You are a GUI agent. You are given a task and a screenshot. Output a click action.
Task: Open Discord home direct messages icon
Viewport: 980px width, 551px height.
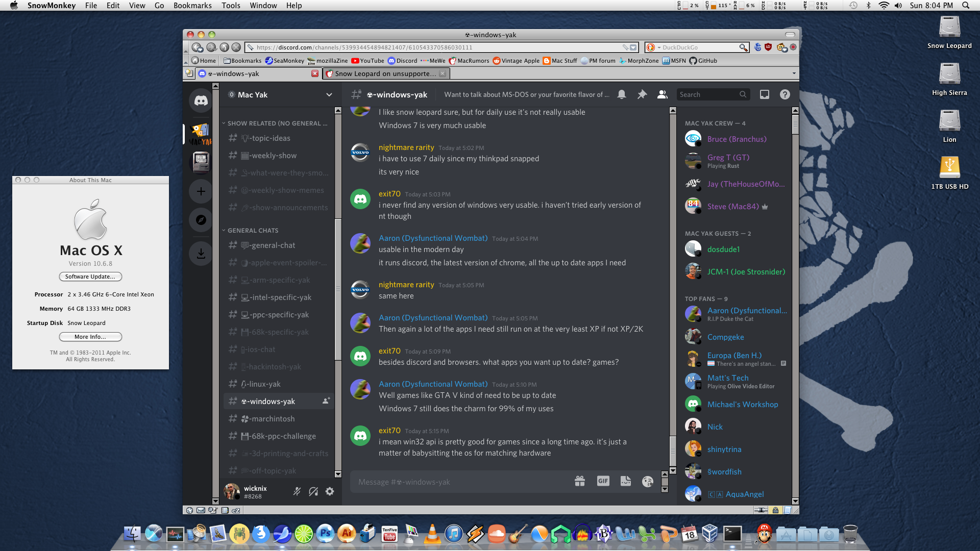pos(201,101)
